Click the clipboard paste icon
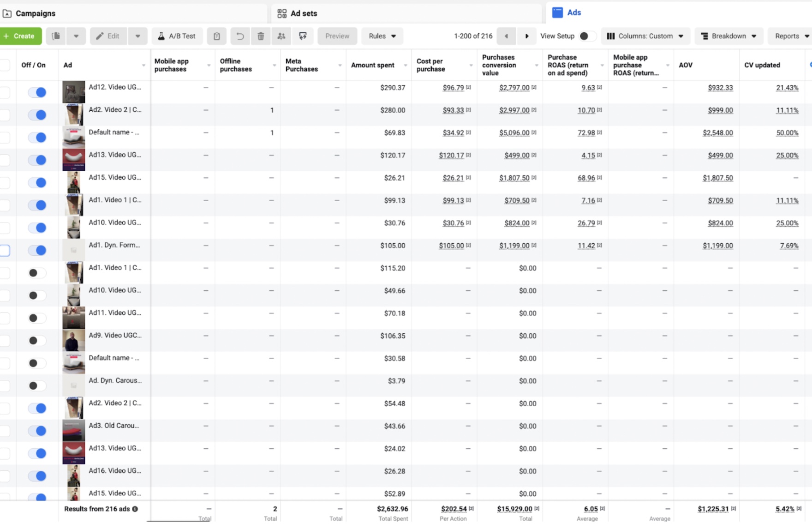This screenshot has width=812, height=529. pos(216,36)
